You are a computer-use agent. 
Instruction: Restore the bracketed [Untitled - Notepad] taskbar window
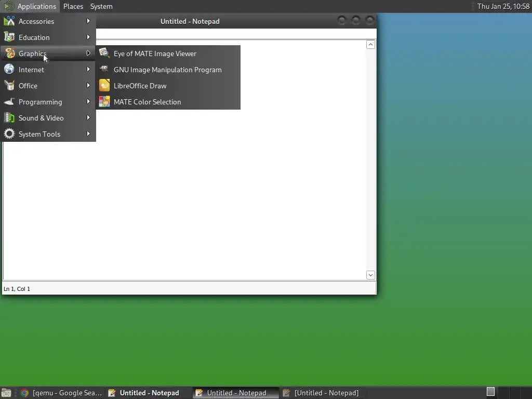tap(322, 393)
